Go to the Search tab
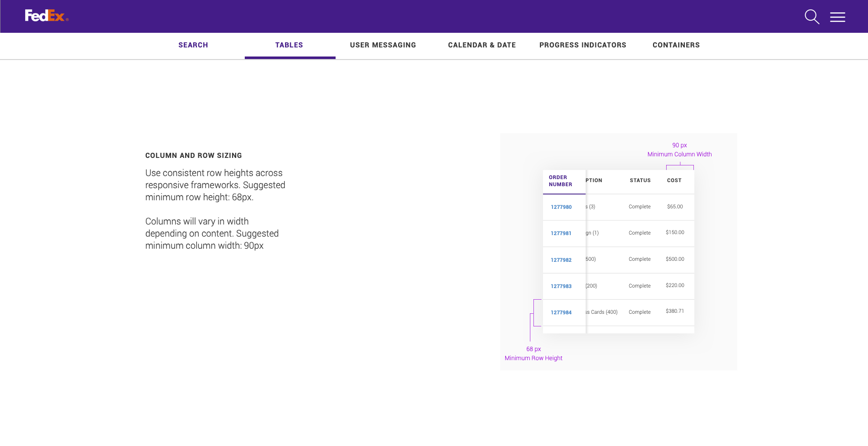 (x=193, y=45)
